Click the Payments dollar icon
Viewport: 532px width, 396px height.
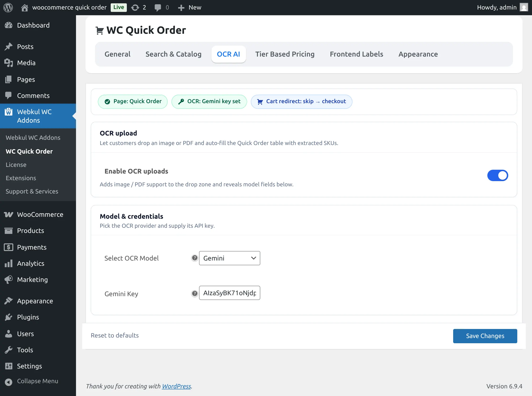pos(9,247)
